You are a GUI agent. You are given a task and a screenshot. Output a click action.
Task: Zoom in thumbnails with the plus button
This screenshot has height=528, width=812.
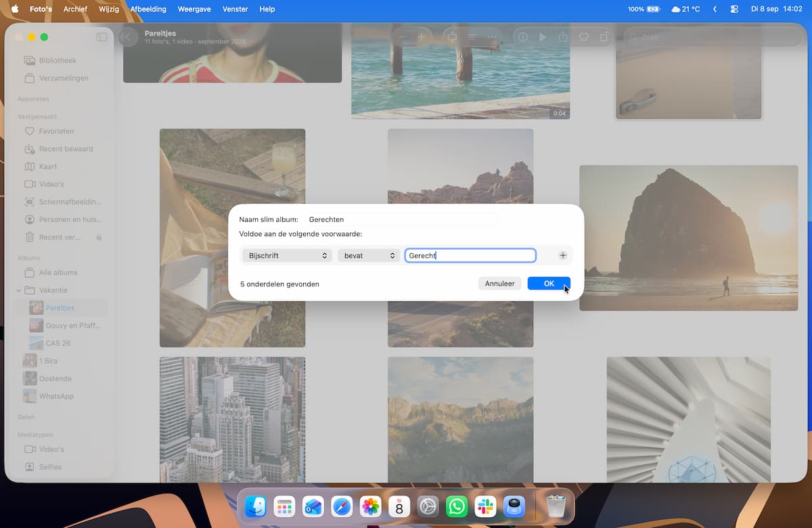click(421, 37)
